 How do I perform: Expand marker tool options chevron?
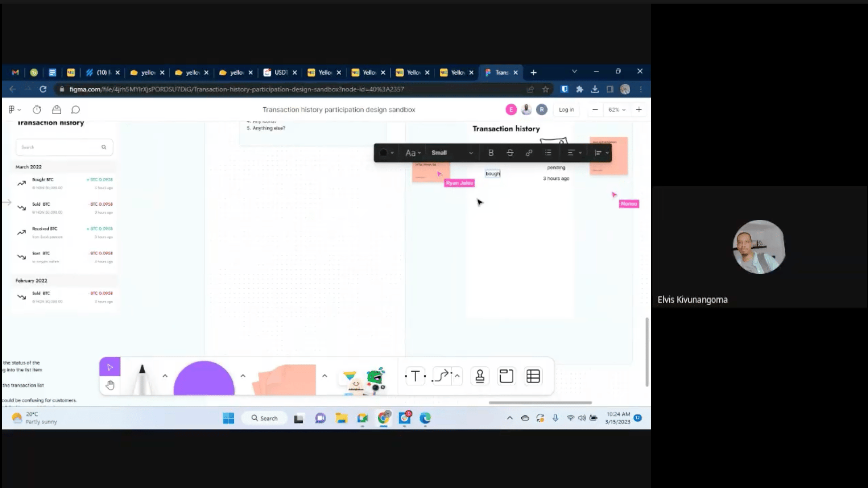tap(165, 376)
